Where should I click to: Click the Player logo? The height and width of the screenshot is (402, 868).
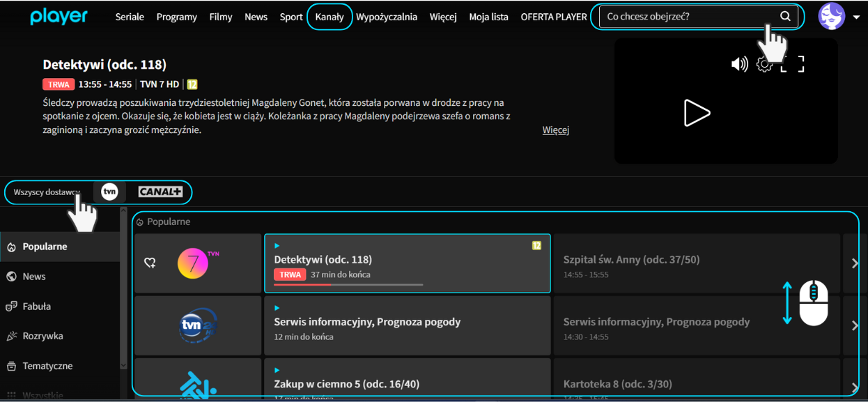tap(59, 17)
